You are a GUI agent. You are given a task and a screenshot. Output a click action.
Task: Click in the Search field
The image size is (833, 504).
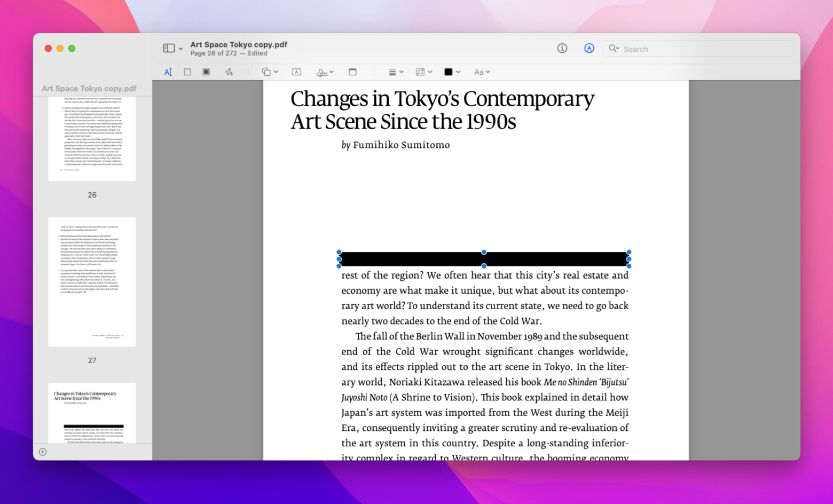click(x=698, y=49)
